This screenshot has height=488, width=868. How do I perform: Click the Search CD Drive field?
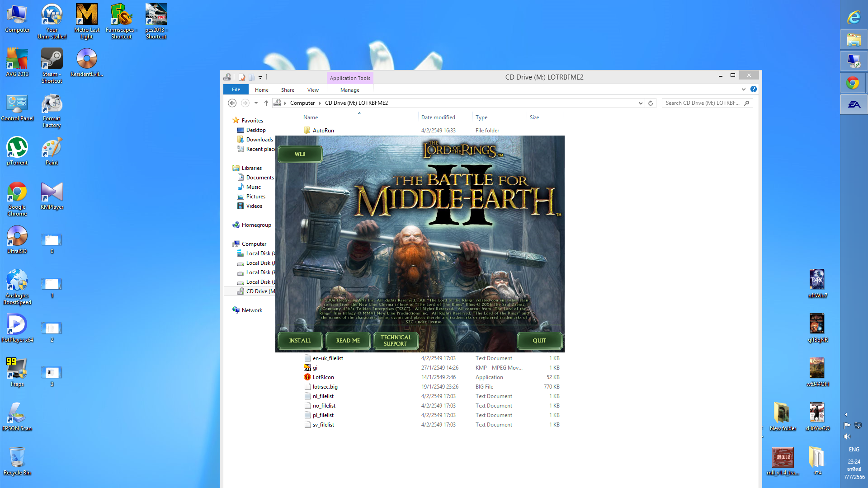pyautogui.click(x=703, y=103)
